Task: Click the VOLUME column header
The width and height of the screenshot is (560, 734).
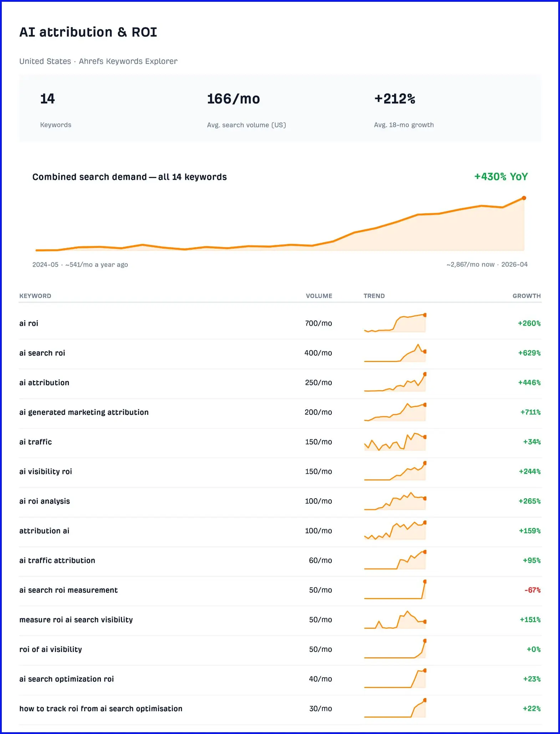Action: pyautogui.click(x=319, y=296)
